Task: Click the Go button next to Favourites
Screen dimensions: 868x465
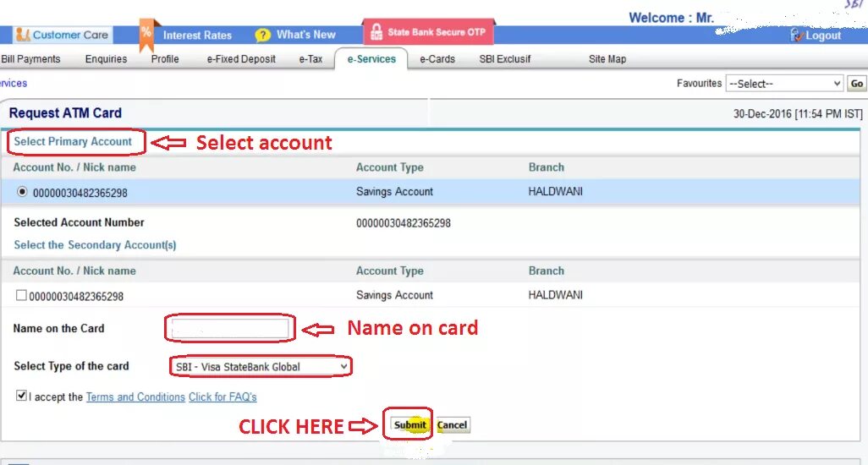Action: [x=856, y=84]
